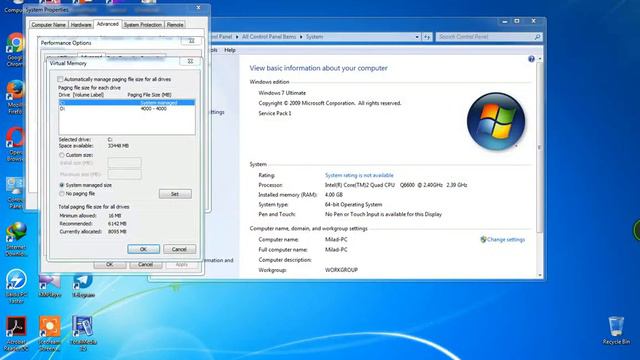Open the Google Chrome desktop shortcut
The height and width of the screenshot is (360, 640).
point(16,46)
